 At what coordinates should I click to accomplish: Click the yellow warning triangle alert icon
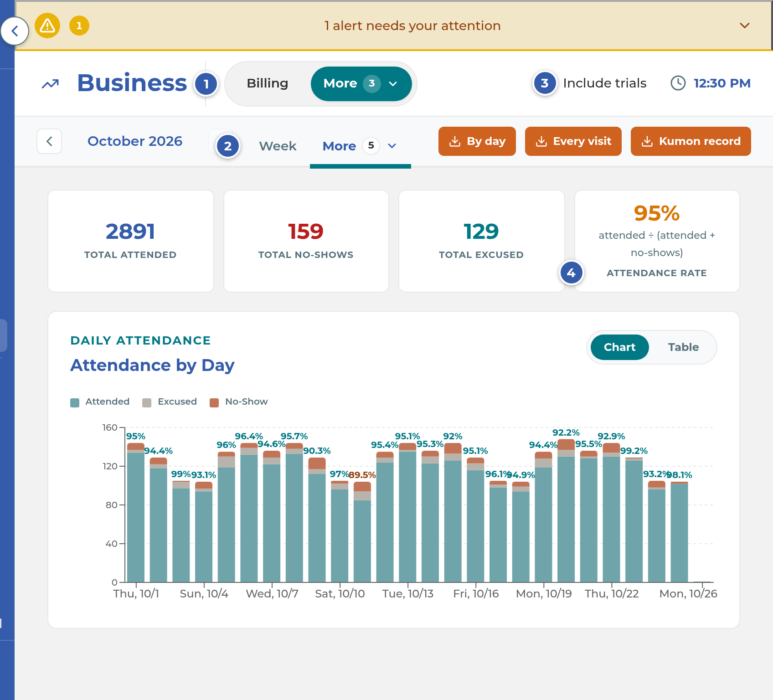pyautogui.click(x=47, y=26)
